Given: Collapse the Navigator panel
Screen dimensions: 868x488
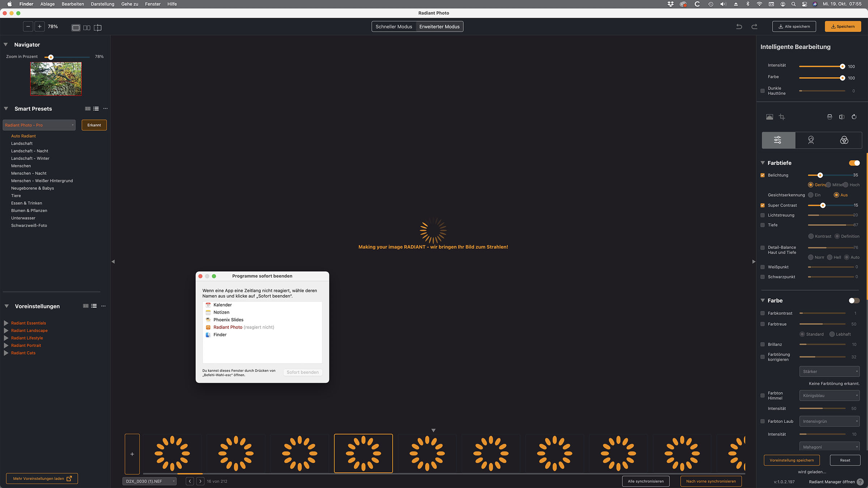Looking at the screenshot, I should (x=6, y=45).
